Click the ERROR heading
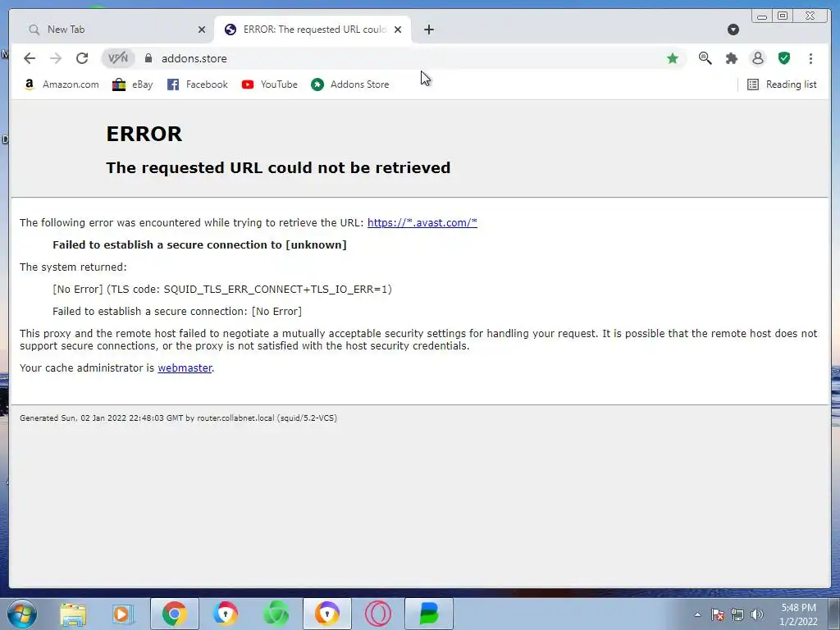The height and width of the screenshot is (630, 840). [144, 134]
